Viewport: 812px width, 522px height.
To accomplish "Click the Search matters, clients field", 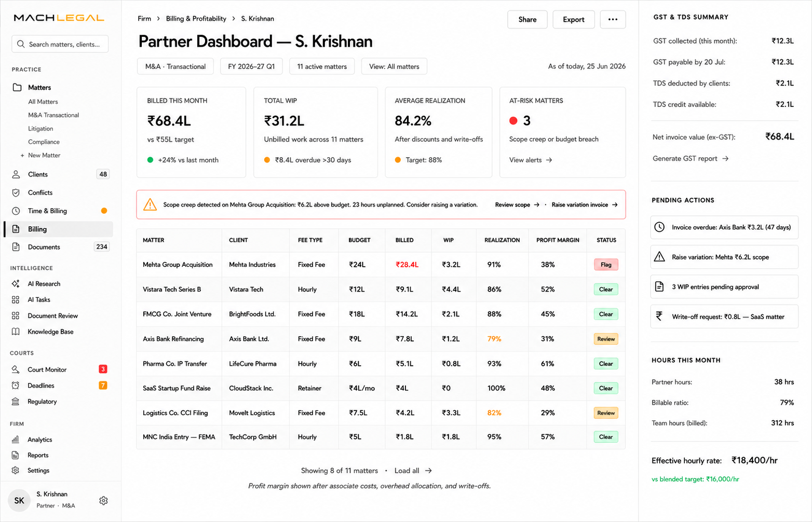I will 60,44.
